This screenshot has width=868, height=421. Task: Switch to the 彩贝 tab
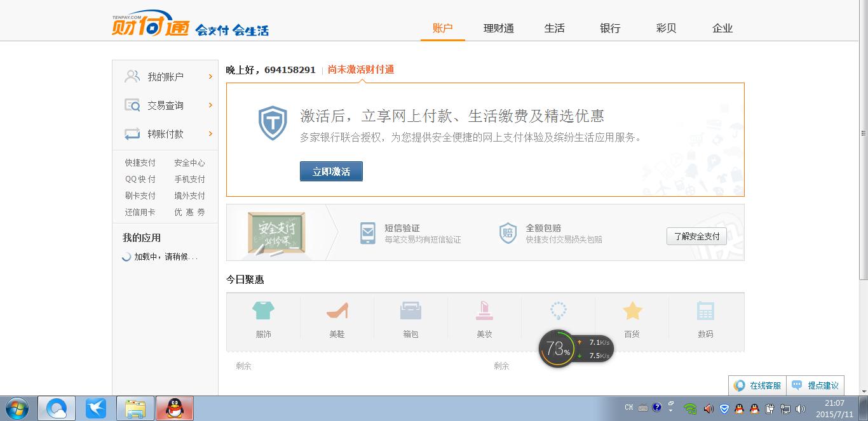coord(666,28)
